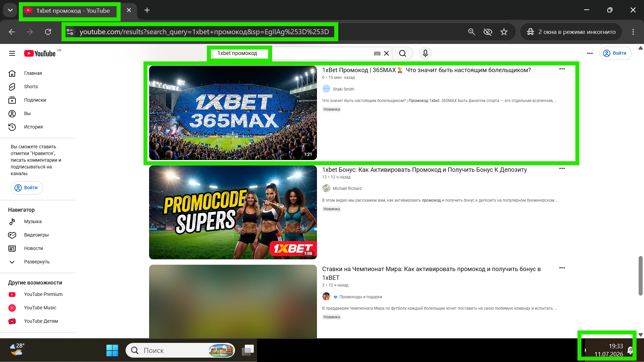644x362 pixels.
Task: Click the page vertical scrollbar thumb
Action: point(641,276)
